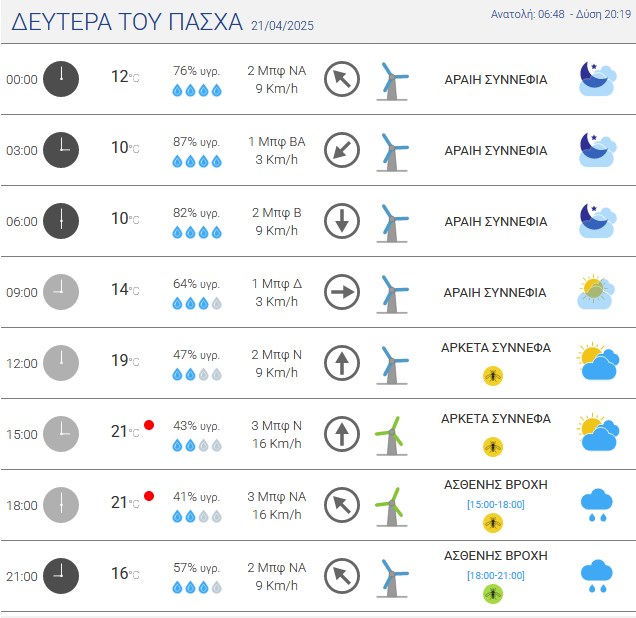636x618 pixels.
Task: Select the ΔΕΥΤΕΡΑ ΤΟΥ ΠΑΣΧΑ day heading
Action: click(127, 22)
